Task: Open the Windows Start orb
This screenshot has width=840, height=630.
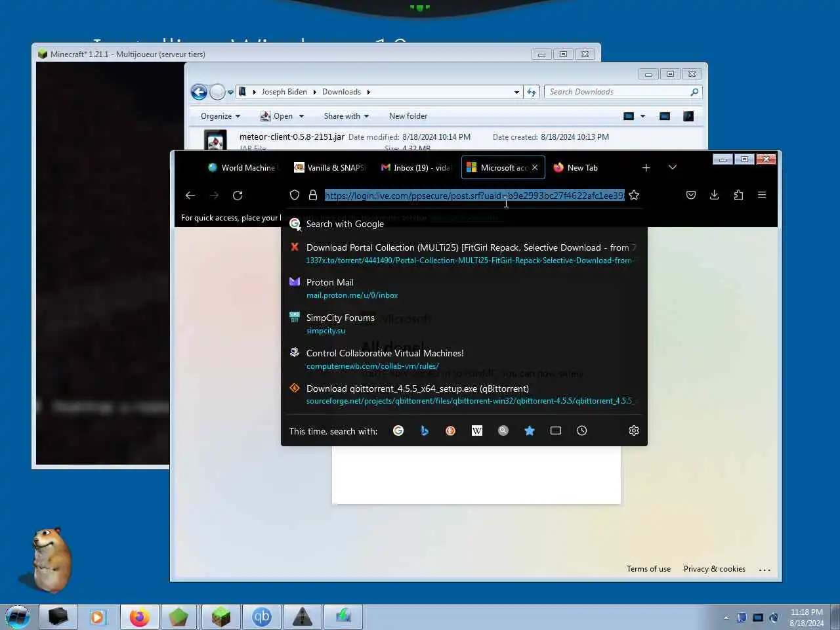Action: tap(18, 617)
